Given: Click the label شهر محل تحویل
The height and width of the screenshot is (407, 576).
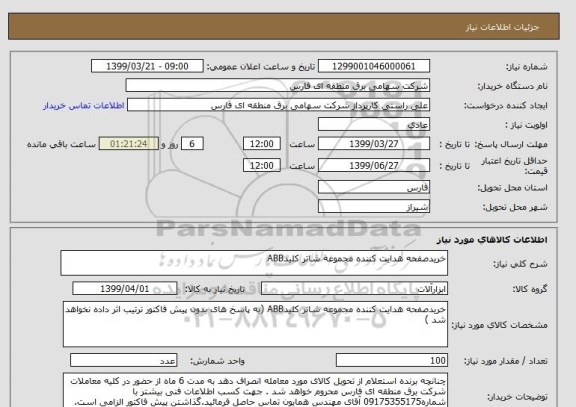Looking at the screenshot, I should (x=515, y=207).
